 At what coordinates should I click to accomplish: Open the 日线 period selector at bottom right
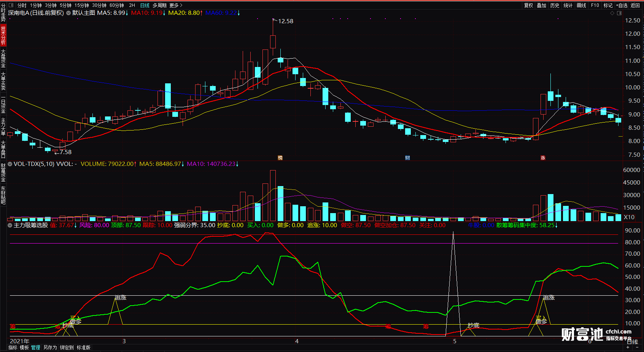coord(632,342)
